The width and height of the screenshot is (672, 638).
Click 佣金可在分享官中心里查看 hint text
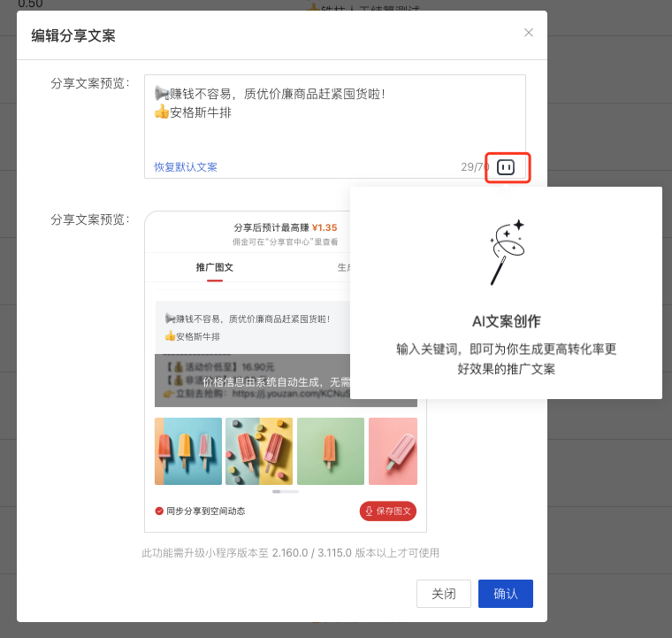click(285, 242)
